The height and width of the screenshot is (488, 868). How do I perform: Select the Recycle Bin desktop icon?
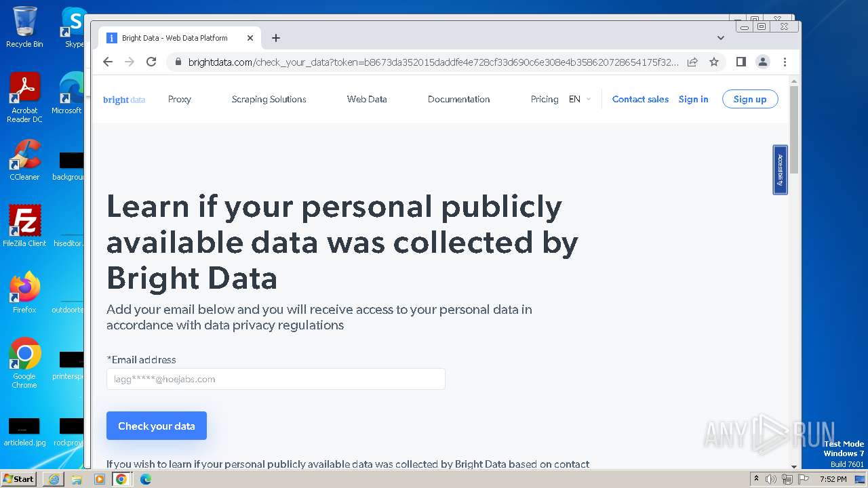coord(24,27)
